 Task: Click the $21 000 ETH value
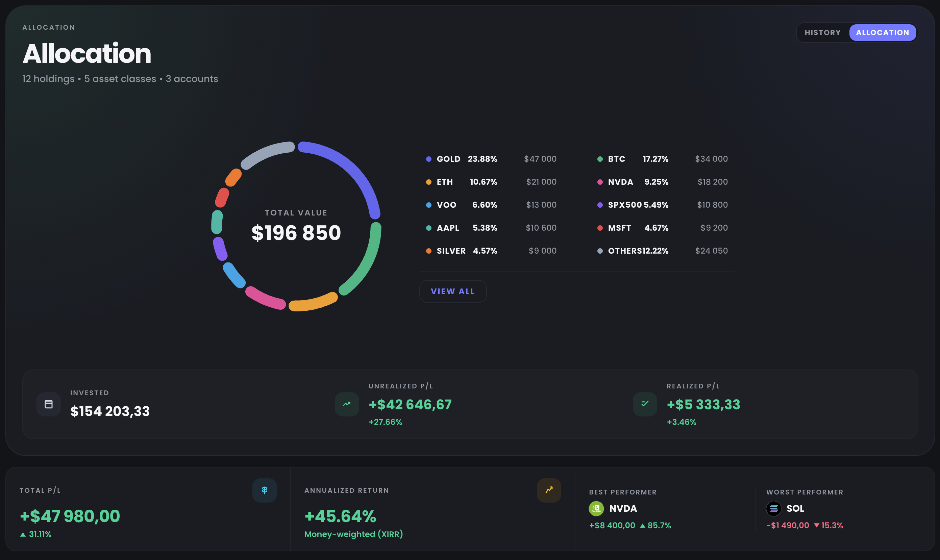point(541,182)
